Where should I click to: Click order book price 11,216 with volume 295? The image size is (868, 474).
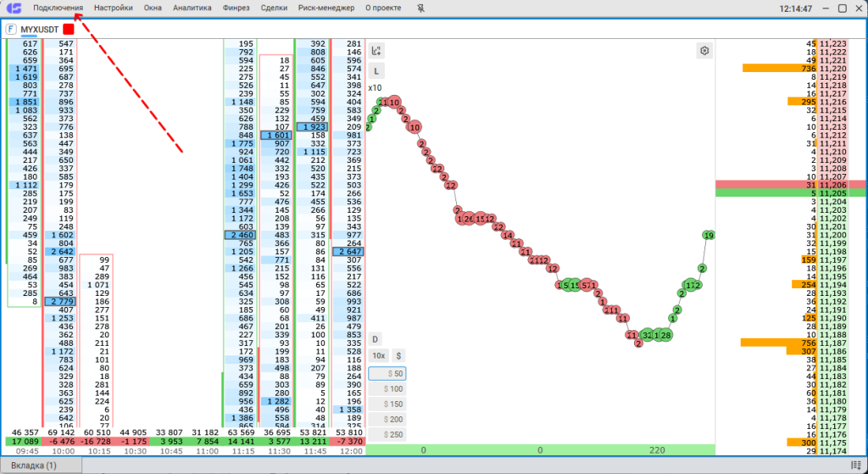click(x=792, y=102)
